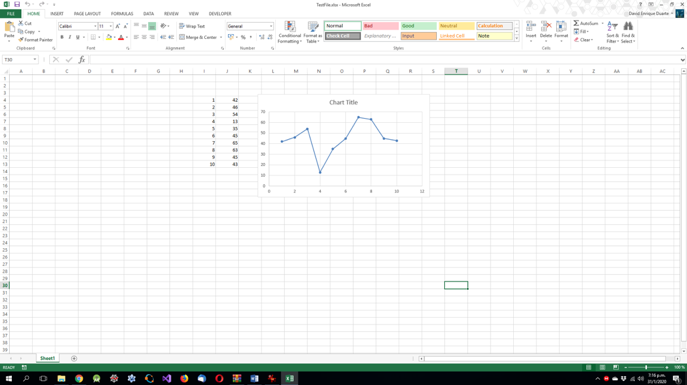Click the AutoSum button

[586, 23]
